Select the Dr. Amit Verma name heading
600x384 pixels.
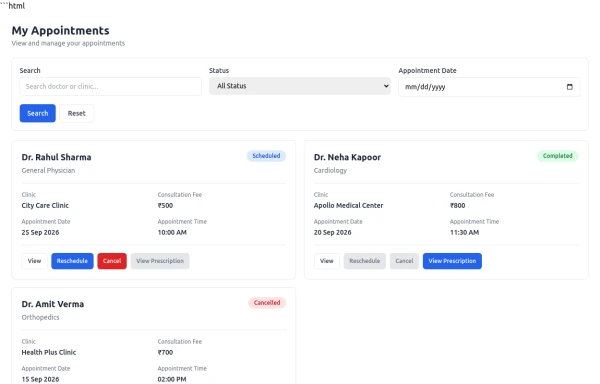[x=52, y=304]
